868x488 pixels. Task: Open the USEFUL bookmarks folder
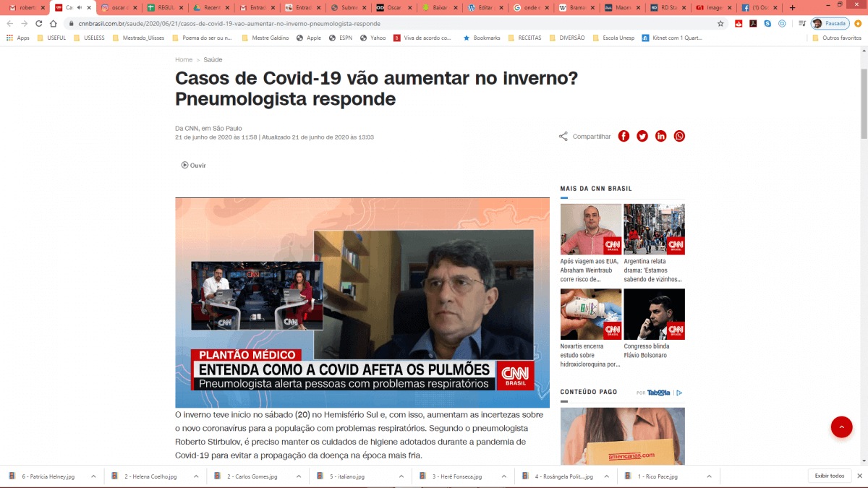[x=51, y=38]
